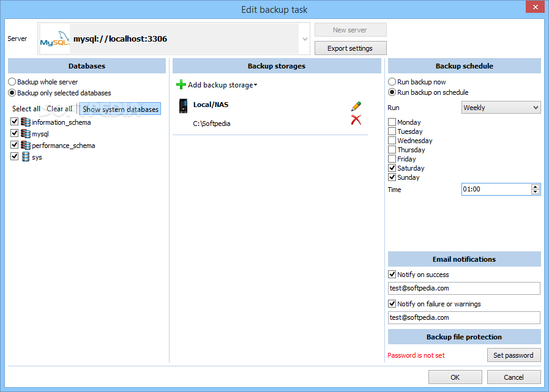
Task: Click the Cancel button
Action: pos(514,377)
